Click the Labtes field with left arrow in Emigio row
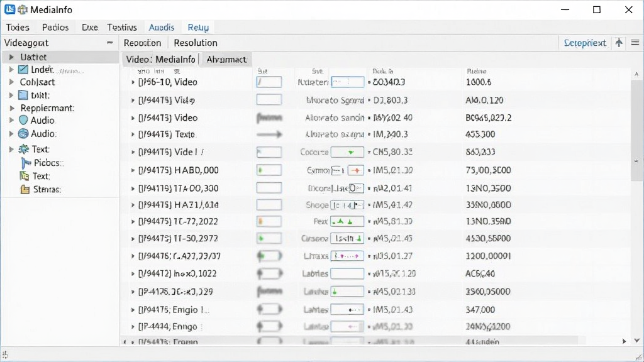 tap(347, 309)
